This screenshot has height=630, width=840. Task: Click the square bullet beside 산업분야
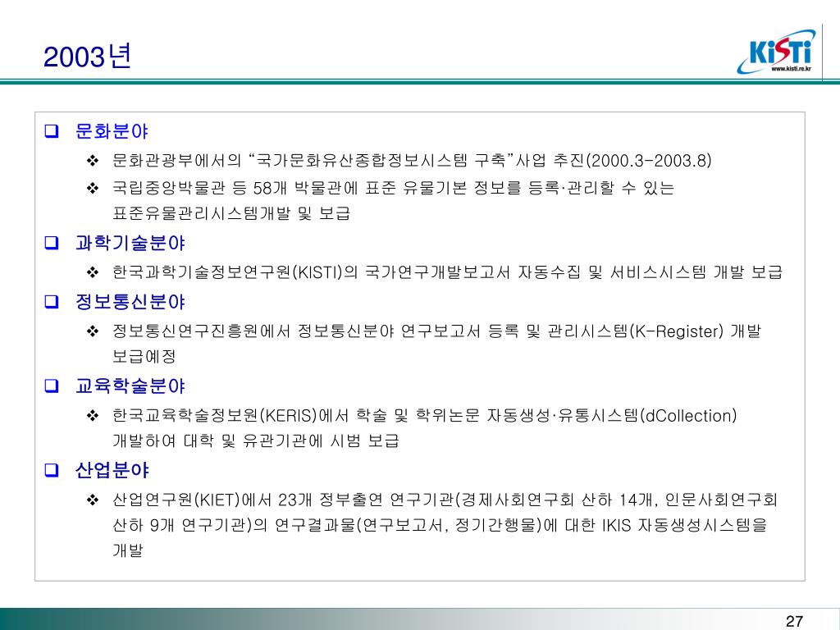(x=52, y=470)
